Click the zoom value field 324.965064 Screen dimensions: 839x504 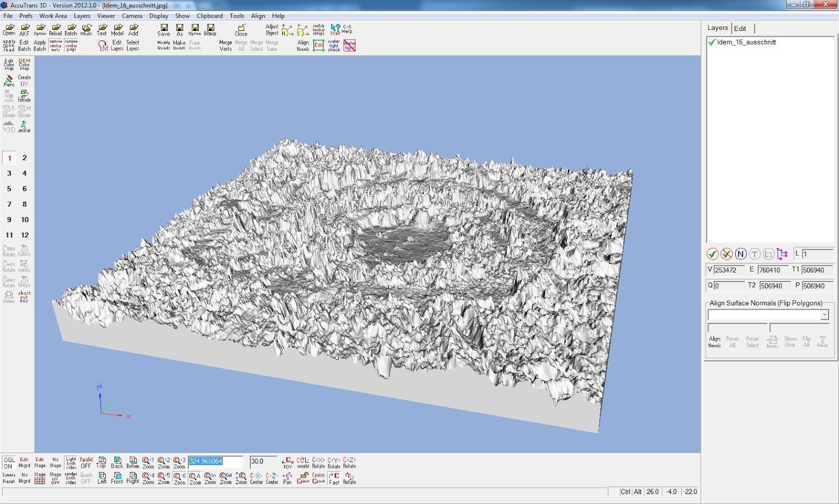215,462
